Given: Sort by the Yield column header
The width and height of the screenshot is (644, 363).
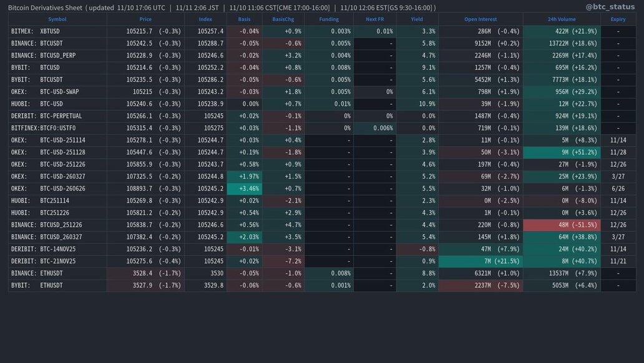Looking at the screenshot, I should 417,19.
